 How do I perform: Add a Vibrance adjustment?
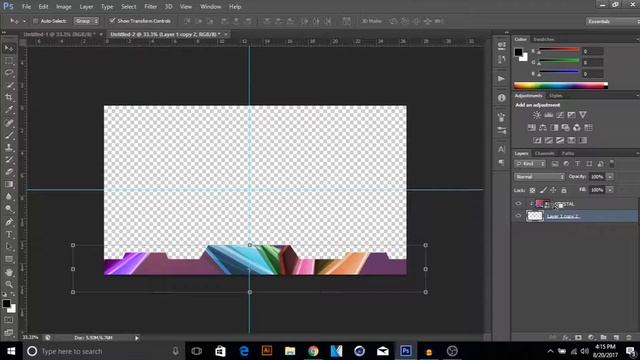tap(583, 115)
